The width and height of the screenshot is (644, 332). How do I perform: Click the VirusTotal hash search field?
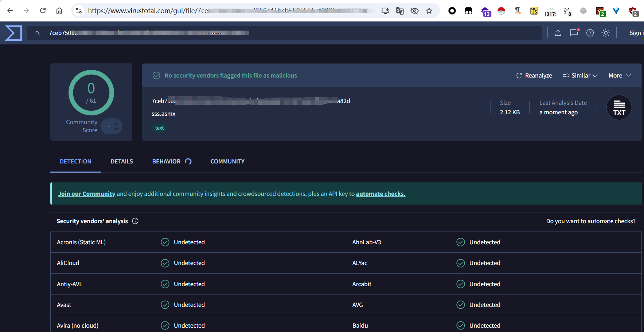tap(284, 33)
